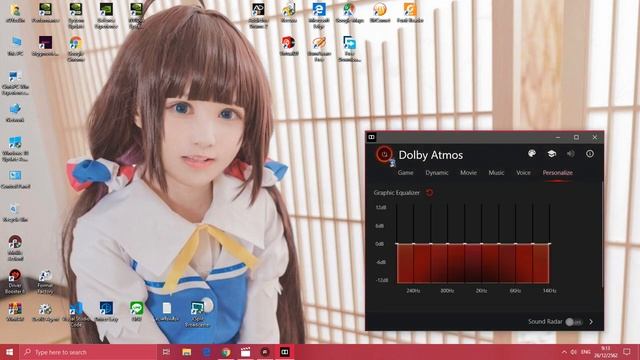
Task: Select the Personalize tab
Action: tap(558, 173)
